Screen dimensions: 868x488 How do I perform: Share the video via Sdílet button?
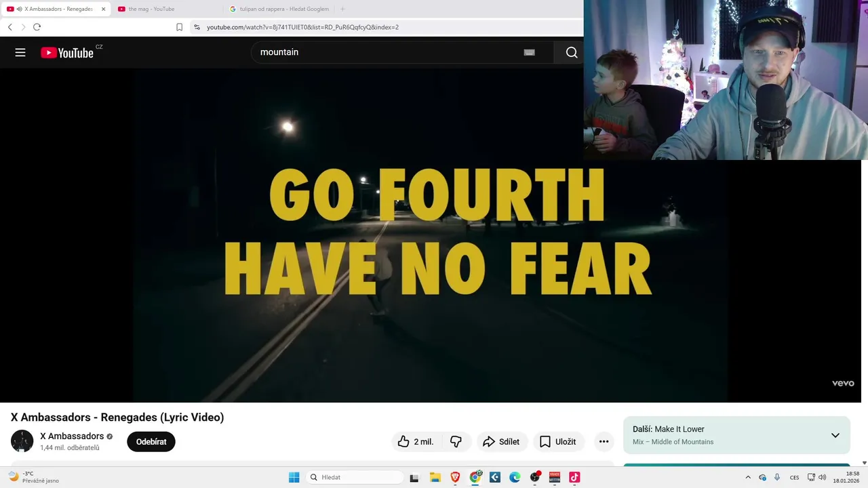coord(501,442)
